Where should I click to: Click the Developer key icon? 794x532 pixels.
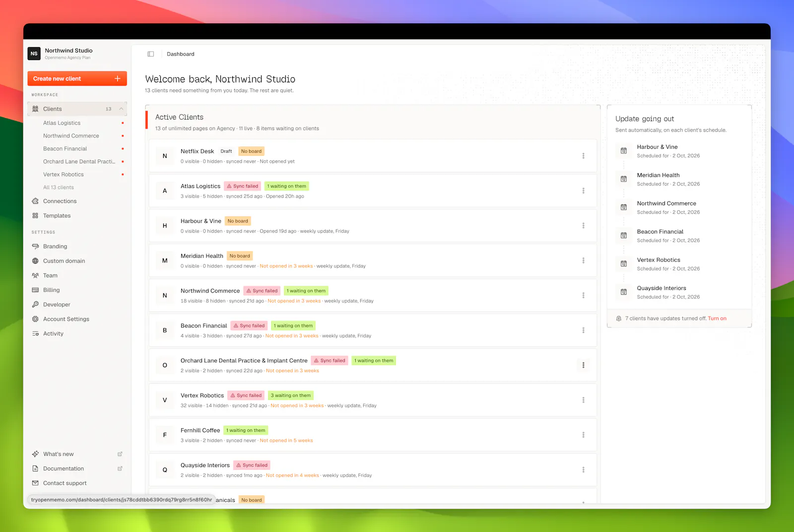[35, 305]
